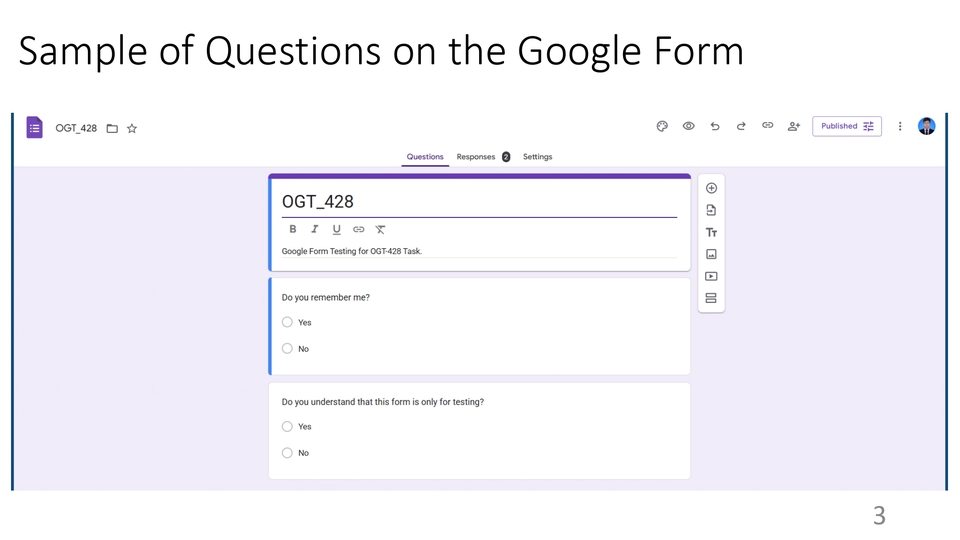Add title and description icon
This screenshot has height=540, width=960.
coord(711,232)
